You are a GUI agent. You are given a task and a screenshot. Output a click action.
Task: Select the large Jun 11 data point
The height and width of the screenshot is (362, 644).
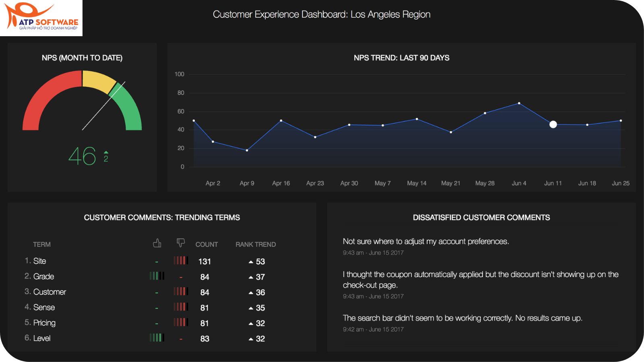tap(553, 124)
